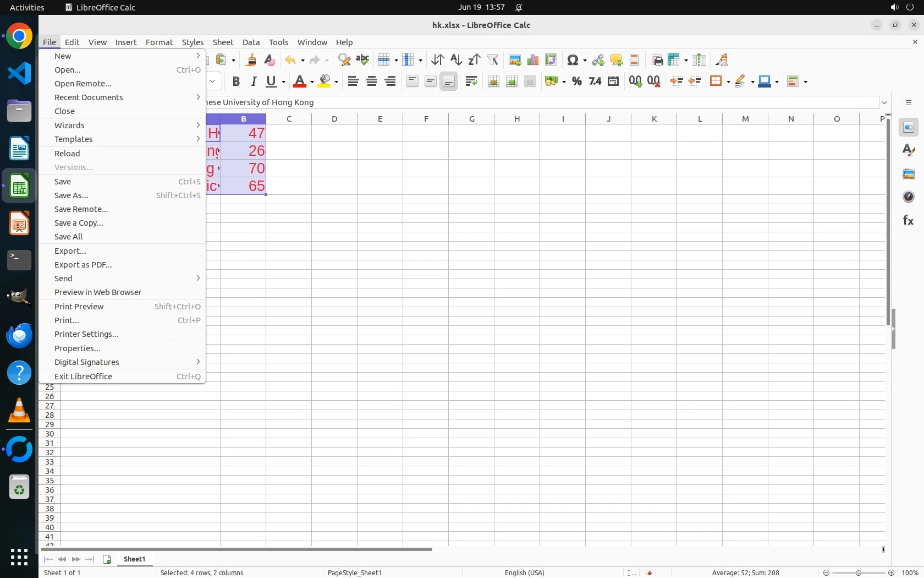The height and width of the screenshot is (578, 924).
Task: Select Export as PDF... menu entry
Action: [122, 265]
